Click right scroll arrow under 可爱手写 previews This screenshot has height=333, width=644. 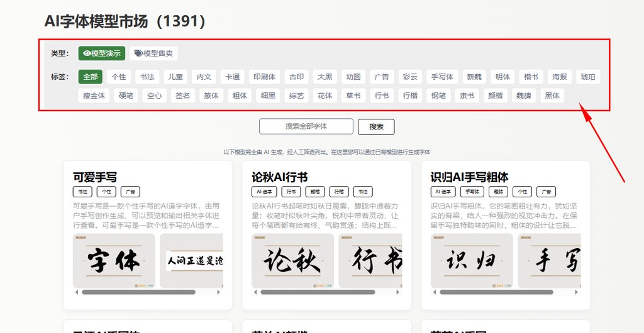click(x=218, y=292)
